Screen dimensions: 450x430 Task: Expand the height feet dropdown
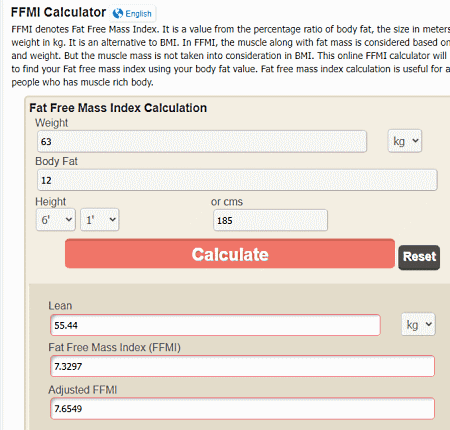pyautogui.click(x=56, y=220)
